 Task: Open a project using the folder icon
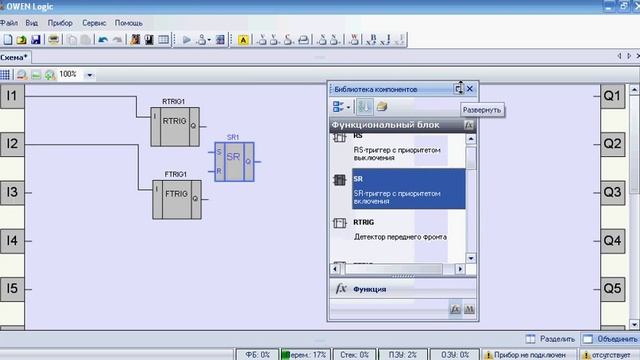coord(21,40)
